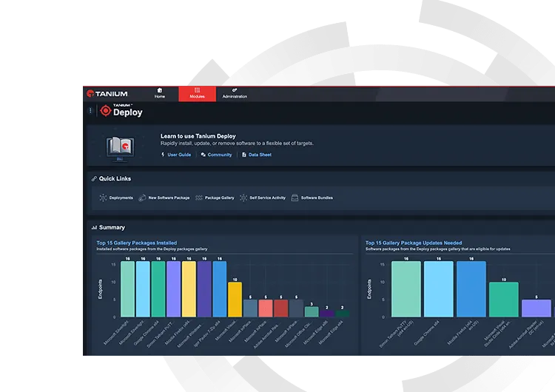Open the vertical dots menu beside Deploy
Image resolution: width=555 pixels, height=392 pixels.
(90, 111)
